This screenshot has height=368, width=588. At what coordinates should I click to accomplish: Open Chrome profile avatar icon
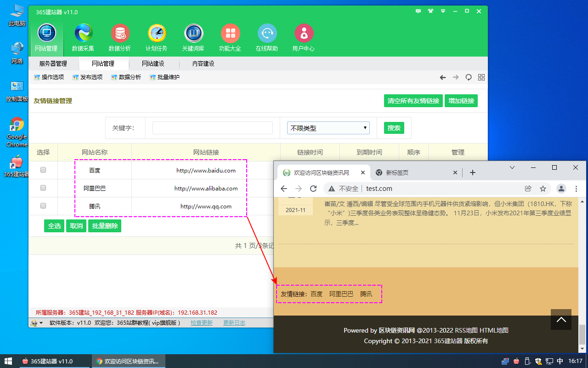561,189
